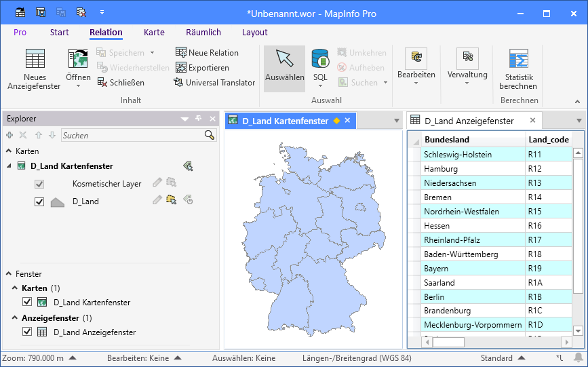Click the Bearbeiten ribbon icon
Viewport: 588px width, 367px height.
pos(416,58)
